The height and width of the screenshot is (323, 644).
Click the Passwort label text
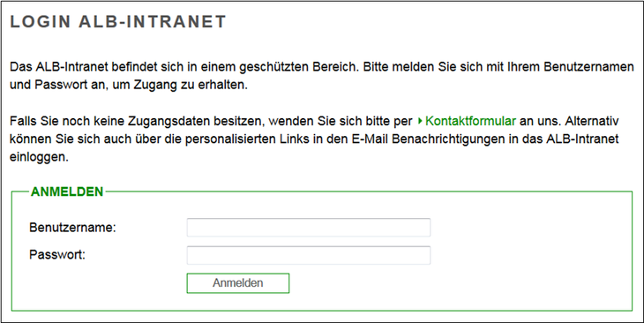coord(57,255)
